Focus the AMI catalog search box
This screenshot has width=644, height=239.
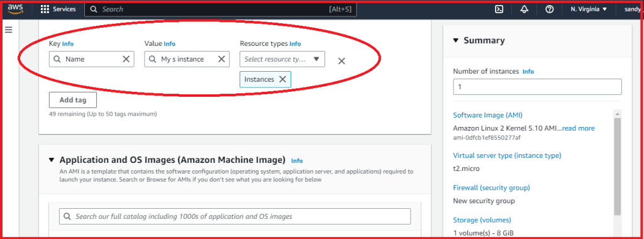235,216
